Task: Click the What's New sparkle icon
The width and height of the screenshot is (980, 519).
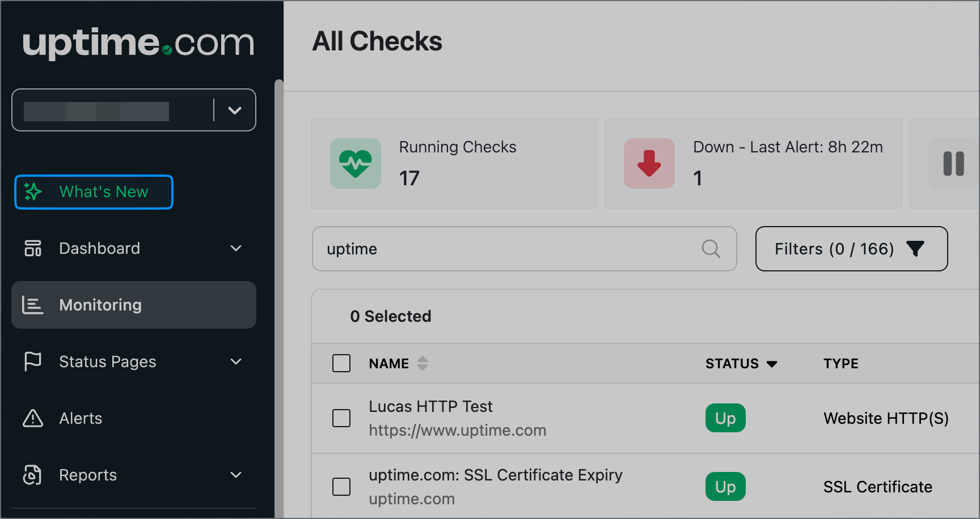Action: click(x=33, y=192)
